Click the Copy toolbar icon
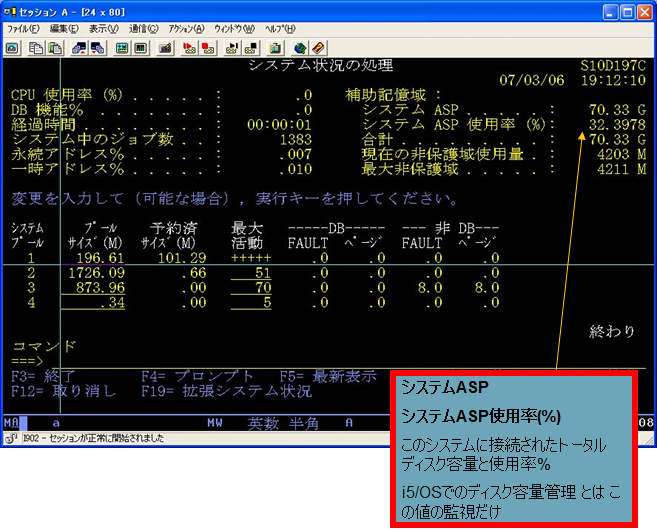Viewport: 657px width, 530px height. click(x=36, y=48)
